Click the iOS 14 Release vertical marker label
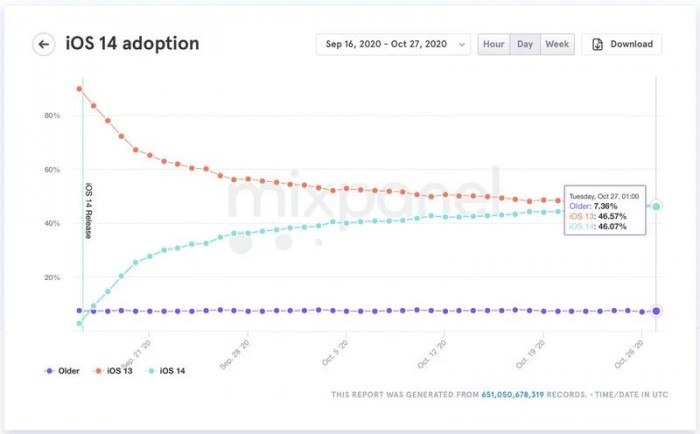700x434 pixels. 88,210
